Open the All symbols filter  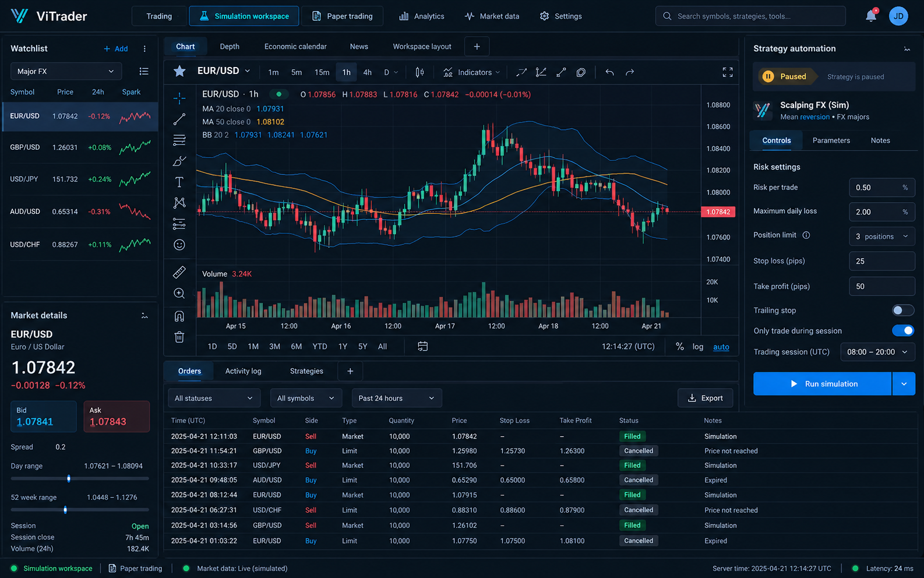tap(306, 399)
